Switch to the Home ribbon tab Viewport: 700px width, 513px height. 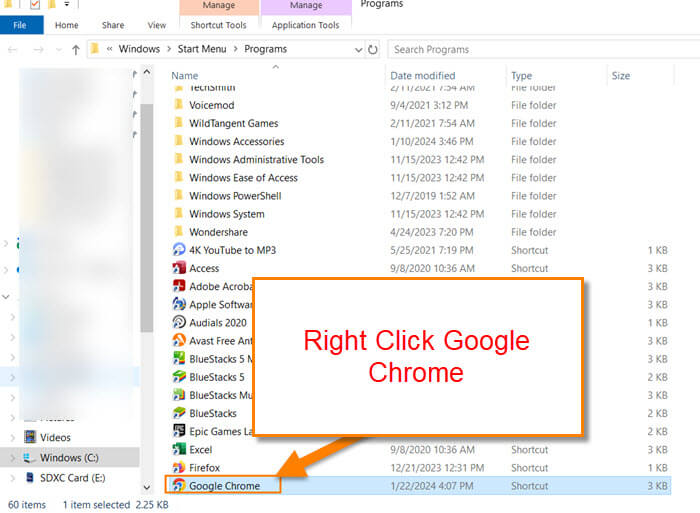tap(67, 25)
